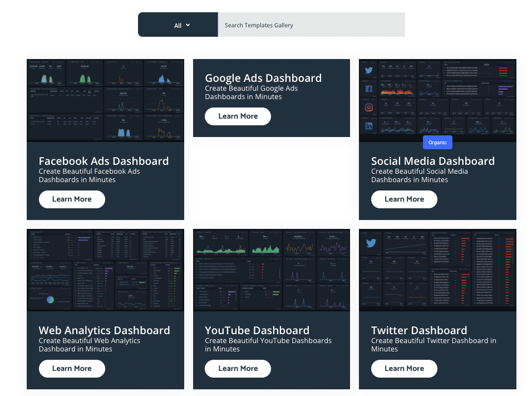This screenshot has width=532, height=396.
Task: Learn more about Facebook Ads Dashboard
Action: point(72,199)
